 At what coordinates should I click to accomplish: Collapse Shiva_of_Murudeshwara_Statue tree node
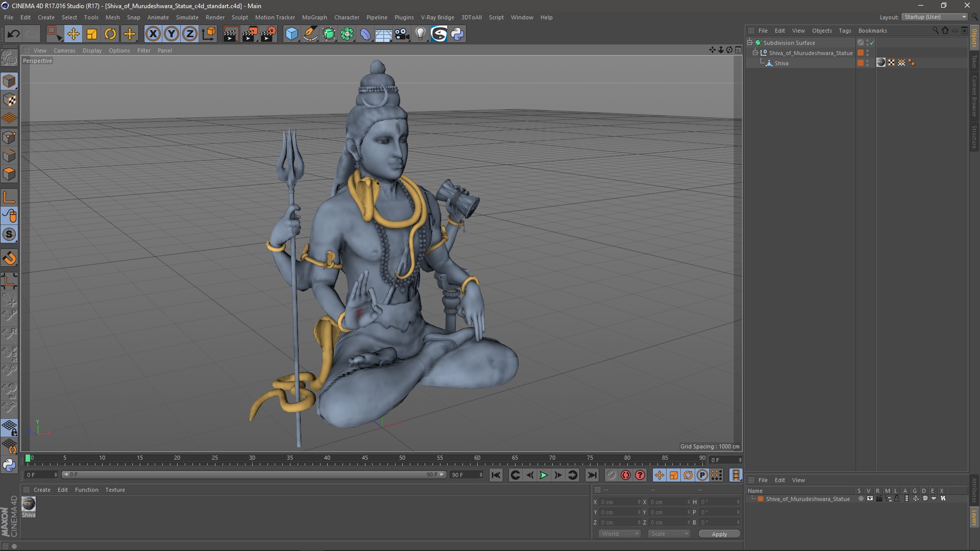pos(755,53)
